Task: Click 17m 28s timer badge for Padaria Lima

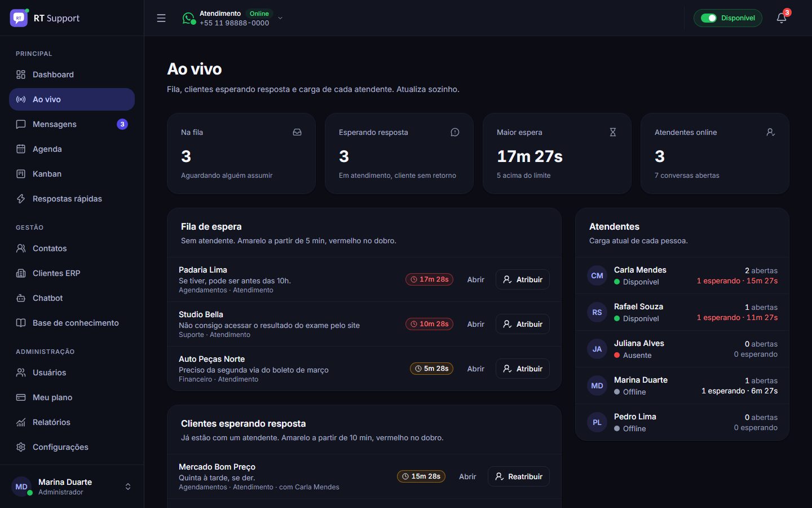Action: [x=430, y=279]
